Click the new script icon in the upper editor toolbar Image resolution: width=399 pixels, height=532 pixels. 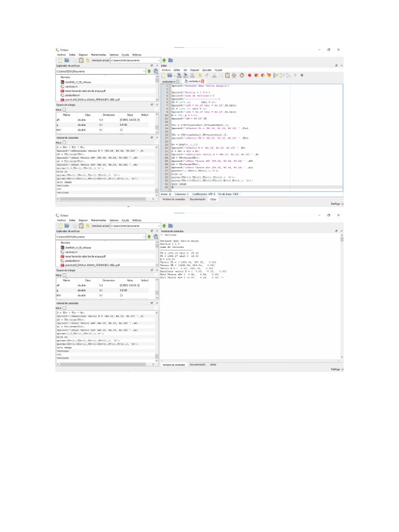[164, 75]
